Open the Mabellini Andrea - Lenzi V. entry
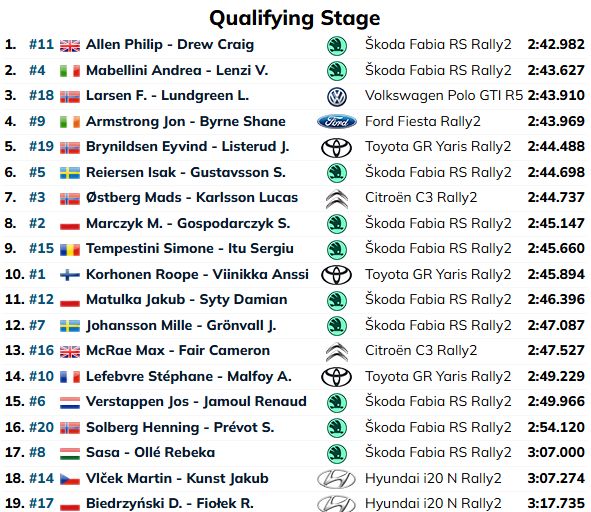Screen dimensions: 591x512 coord(177,71)
